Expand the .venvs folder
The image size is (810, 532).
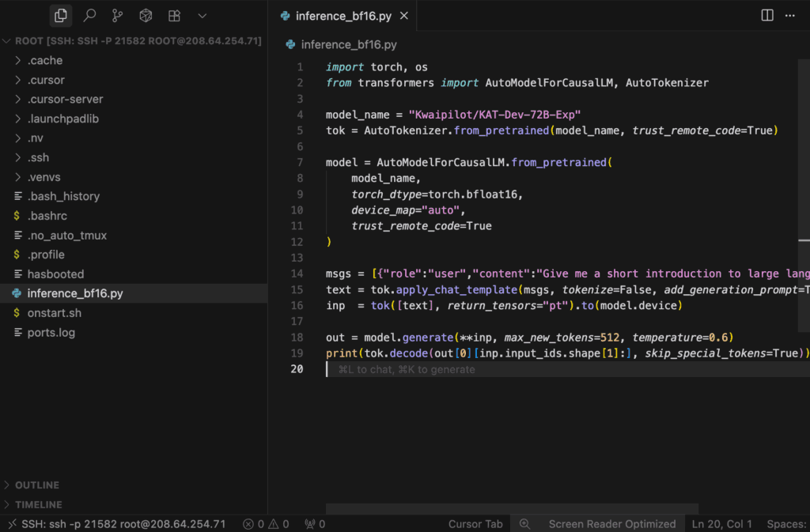44,176
